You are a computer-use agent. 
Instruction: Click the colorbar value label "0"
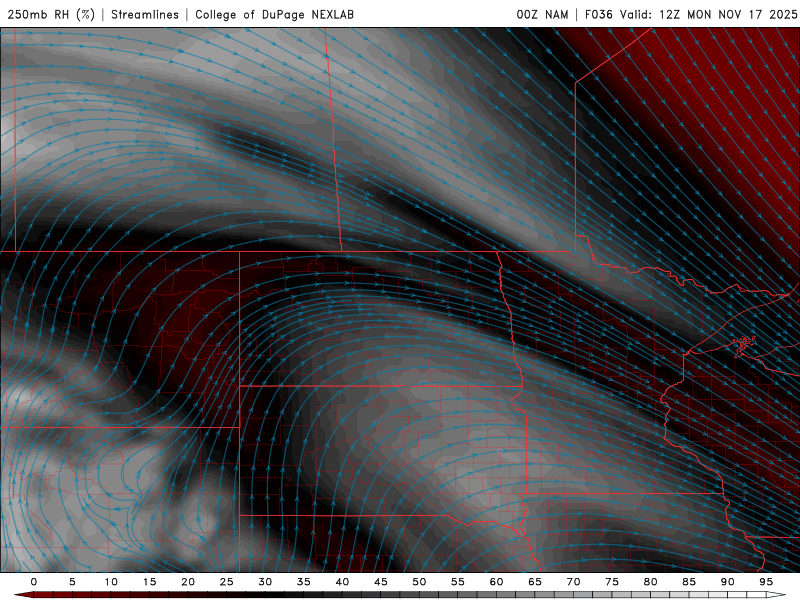coord(34,582)
